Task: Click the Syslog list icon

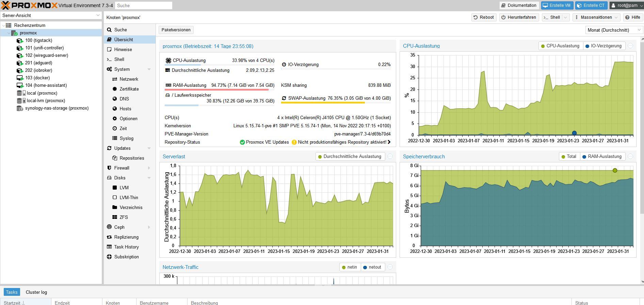Action: coord(115,139)
